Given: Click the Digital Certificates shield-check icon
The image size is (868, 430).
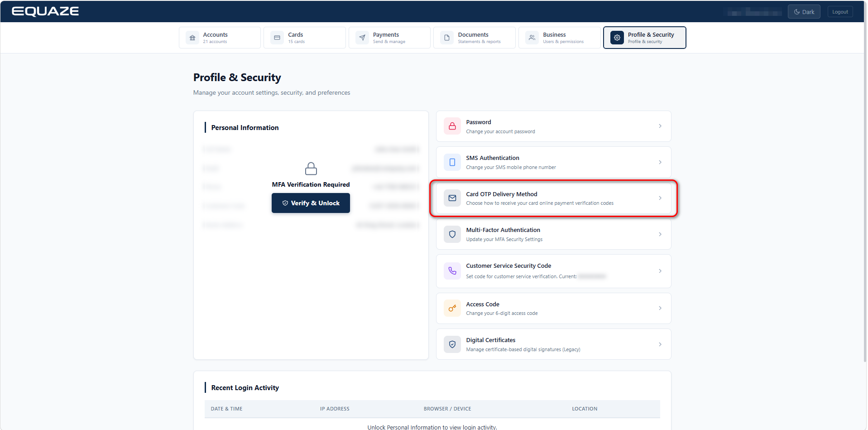Looking at the screenshot, I should click(x=452, y=344).
